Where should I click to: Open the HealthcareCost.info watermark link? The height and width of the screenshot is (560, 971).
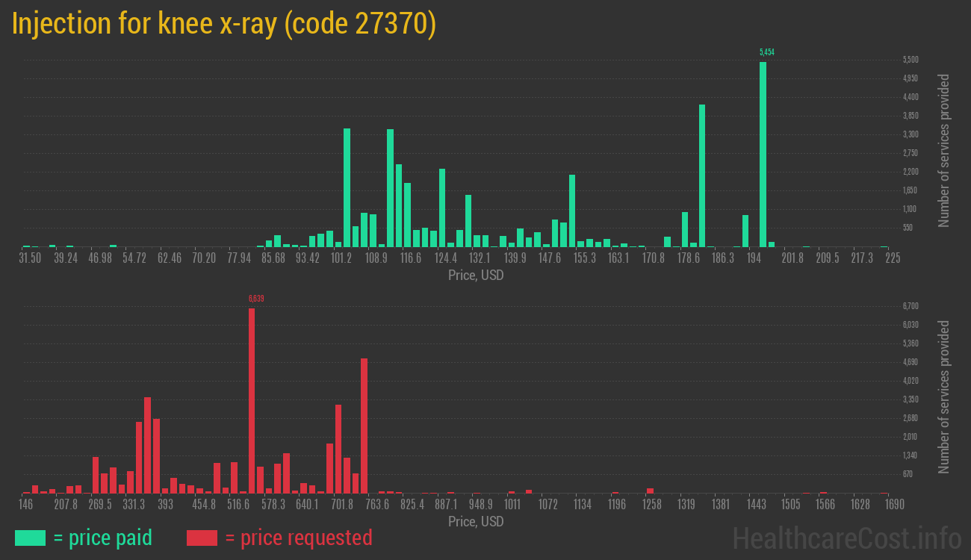(846, 538)
